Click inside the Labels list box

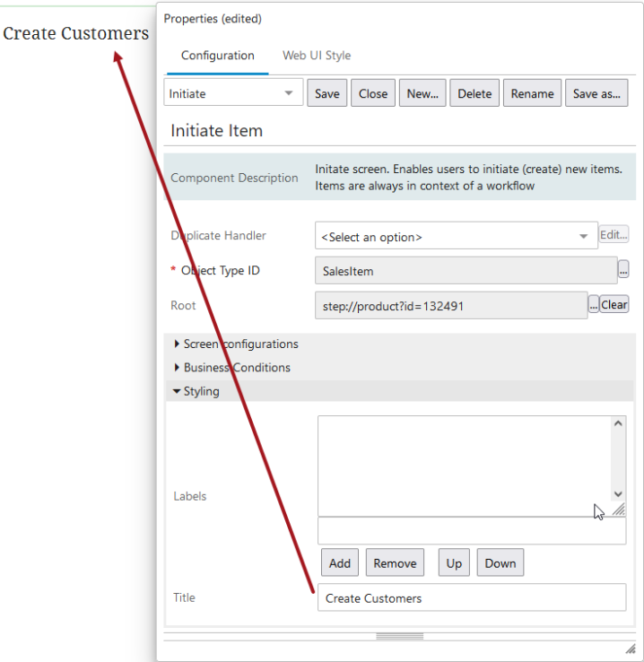[x=465, y=466]
